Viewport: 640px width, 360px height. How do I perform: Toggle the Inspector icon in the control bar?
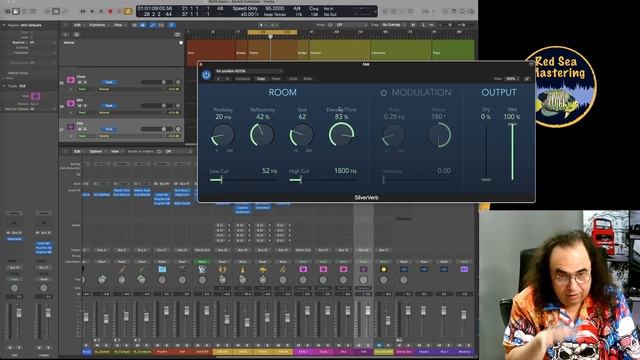(16, 11)
